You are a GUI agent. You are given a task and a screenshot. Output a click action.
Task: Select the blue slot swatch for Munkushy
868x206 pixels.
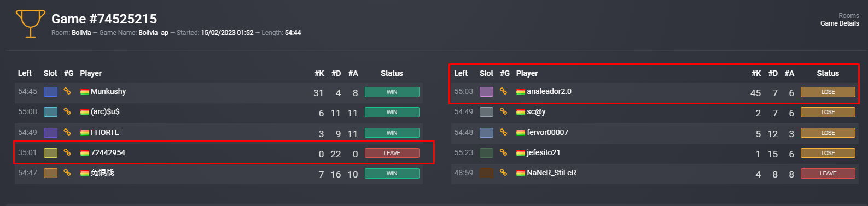[50, 92]
